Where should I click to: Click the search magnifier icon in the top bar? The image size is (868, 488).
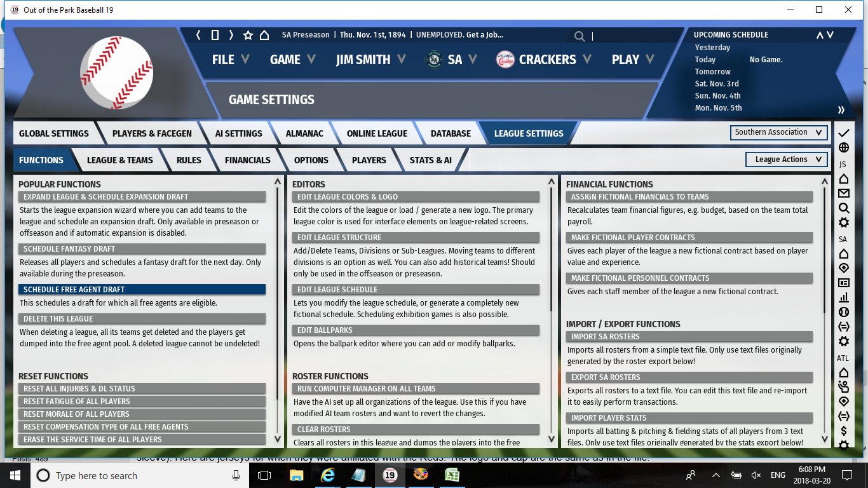579,36
